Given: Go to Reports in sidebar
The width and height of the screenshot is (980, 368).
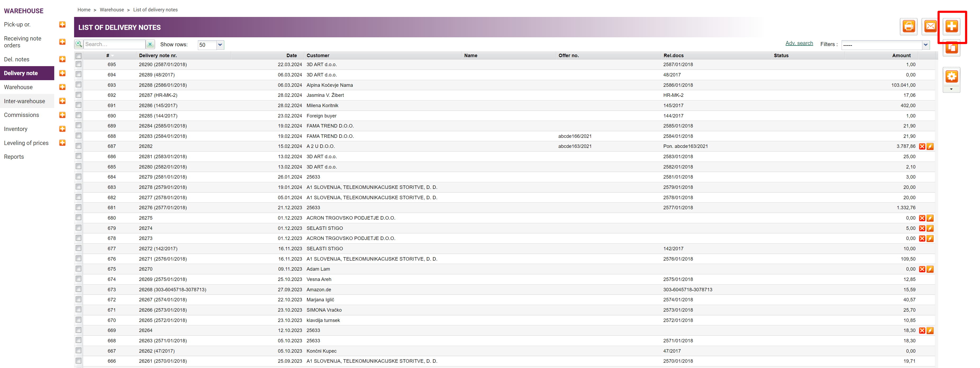Looking at the screenshot, I should 14,157.
